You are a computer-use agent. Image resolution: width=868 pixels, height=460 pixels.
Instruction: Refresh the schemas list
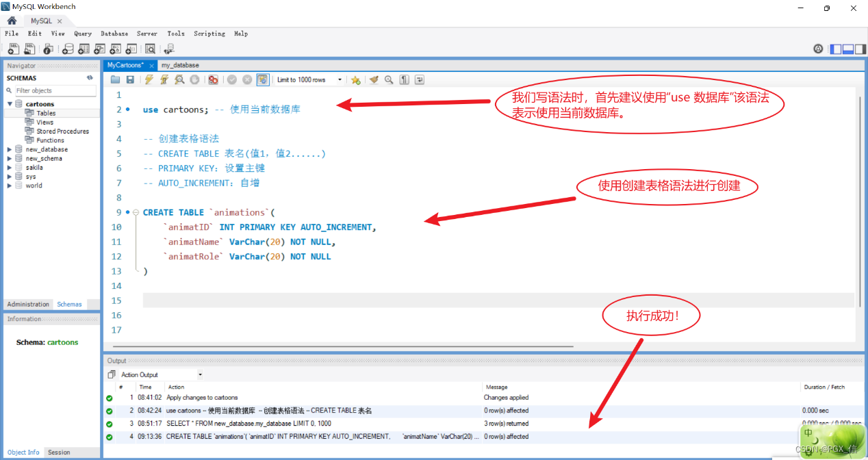(x=90, y=78)
